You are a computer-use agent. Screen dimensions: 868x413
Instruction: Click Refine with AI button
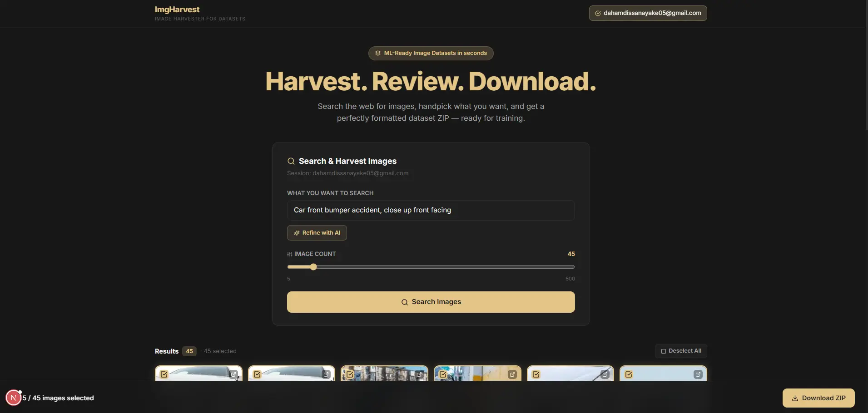317,233
